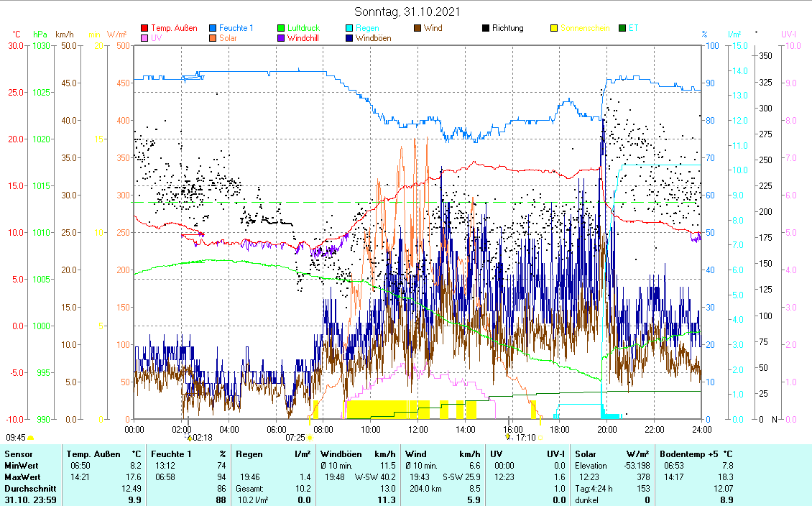Screen dimensions: 812x506
Task: Click the Windböen table column header
Action: pos(358,454)
